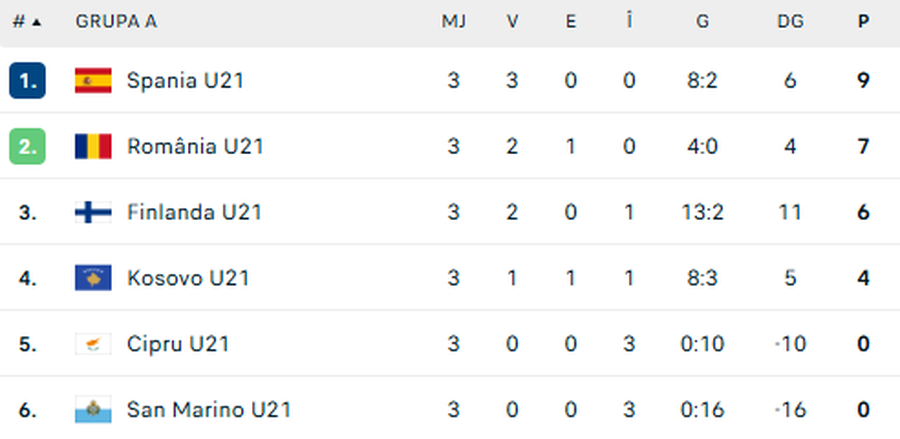The width and height of the screenshot is (900, 439).
Task: Open the Spania U21 team link
Action: (185, 81)
